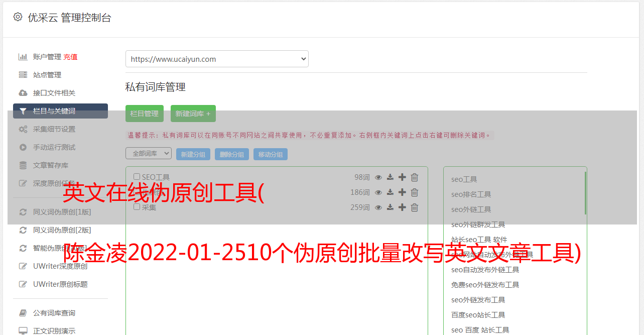644x335 pixels.
Task: Add keywords to 采集 with the plus icon
Action: (x=402, y=207)
